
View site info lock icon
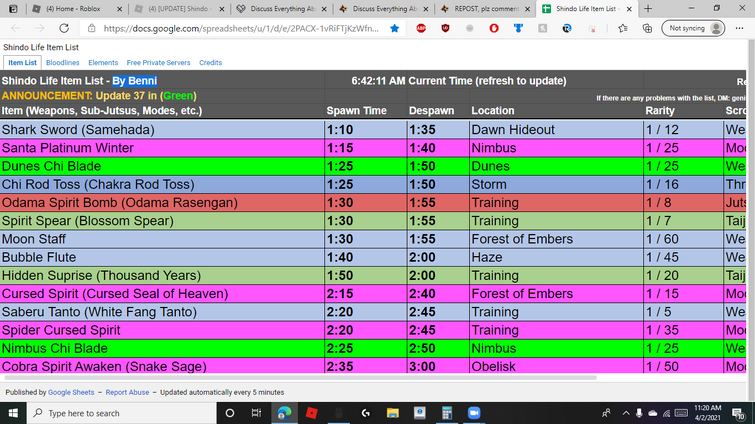[91, 28]
